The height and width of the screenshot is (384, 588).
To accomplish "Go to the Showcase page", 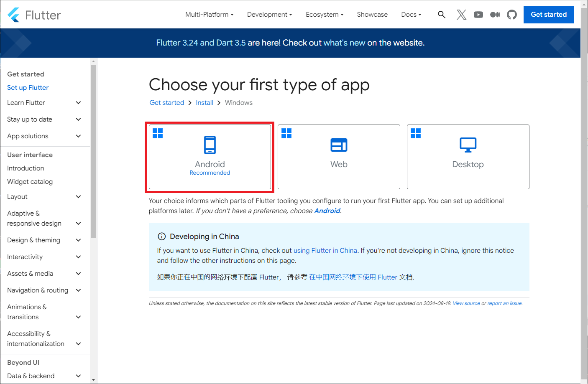I will click(x=372, y=15).
